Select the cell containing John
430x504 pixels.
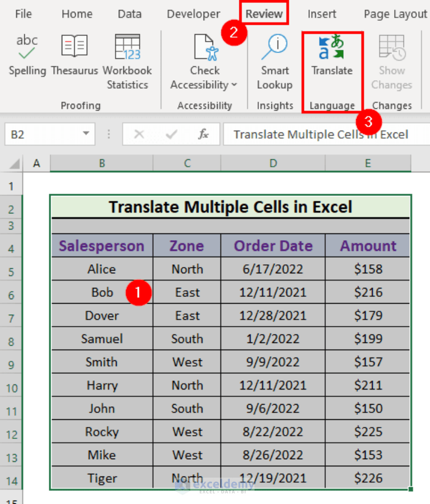click(102, 408)
